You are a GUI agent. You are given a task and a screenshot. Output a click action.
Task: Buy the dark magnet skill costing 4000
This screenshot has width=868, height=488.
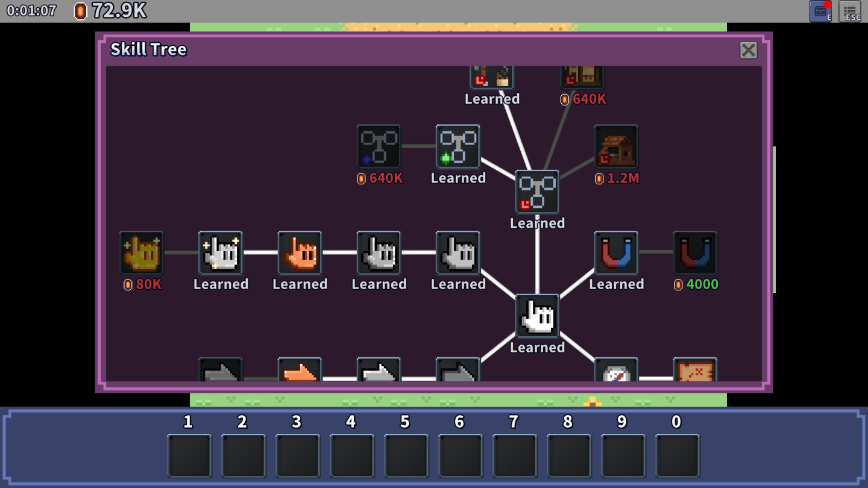[695, 253]
